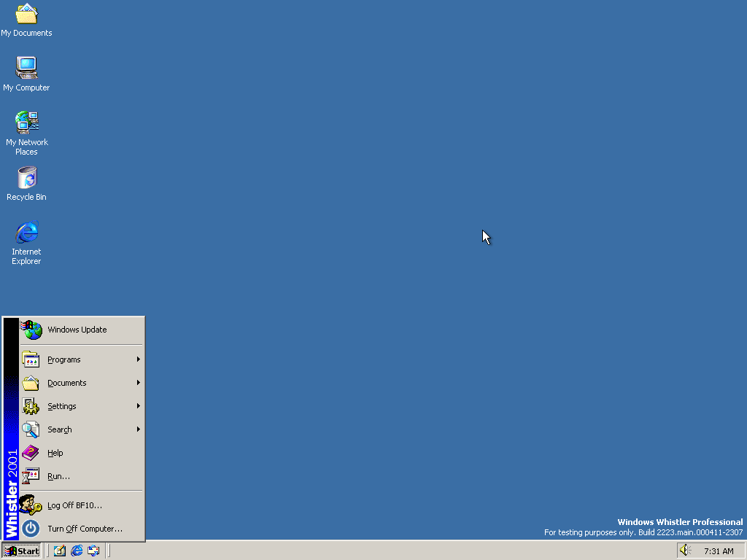Choose Turn Off Computer... entry
The width and height of the screenshot is (747, 560).
click(82, 529)
